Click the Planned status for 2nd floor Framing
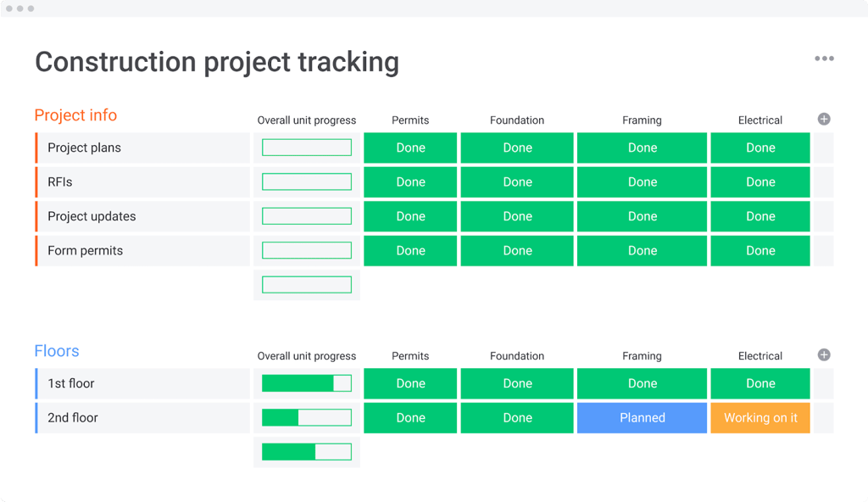 coord(642,417)
